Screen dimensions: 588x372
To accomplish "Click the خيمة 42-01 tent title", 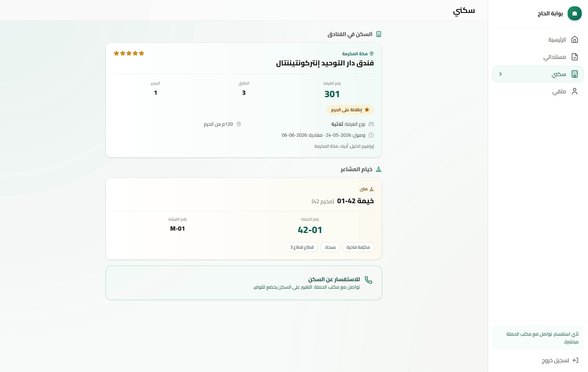I will 355,201.
